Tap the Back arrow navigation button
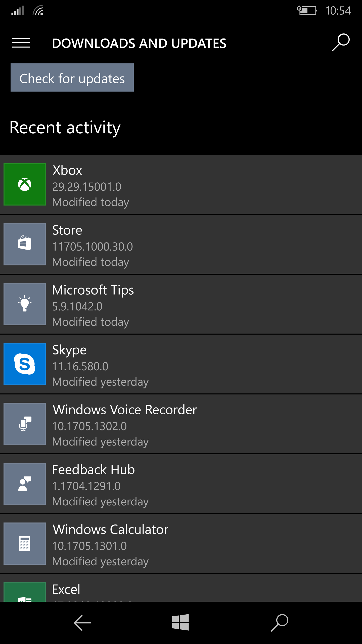This screenshot has width=362, height=644. point(82,623)
